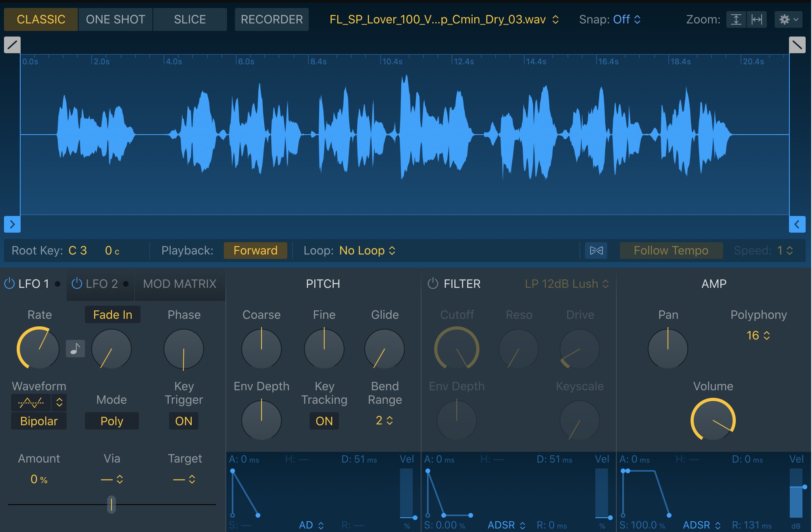Open the Filter envelope ADSR type menu
812x532 pixels.
[507, 525]
